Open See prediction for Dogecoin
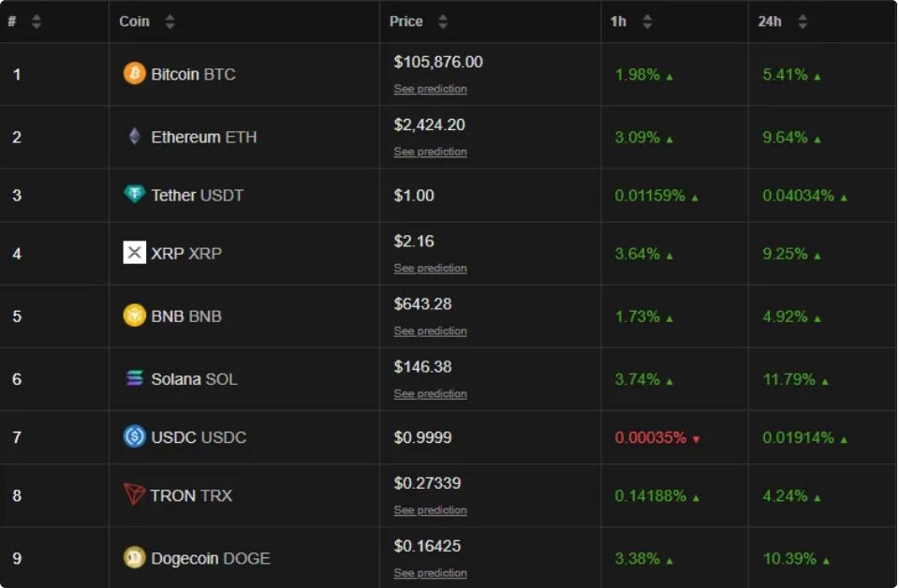Viewport: 899px width, 588px height. coord(428,572)
